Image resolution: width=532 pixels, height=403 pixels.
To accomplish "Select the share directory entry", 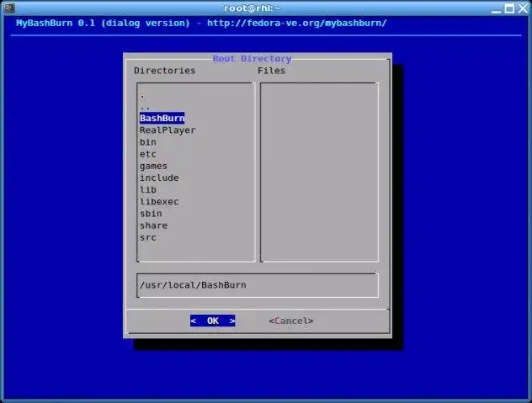I will [x=153, y=225].
